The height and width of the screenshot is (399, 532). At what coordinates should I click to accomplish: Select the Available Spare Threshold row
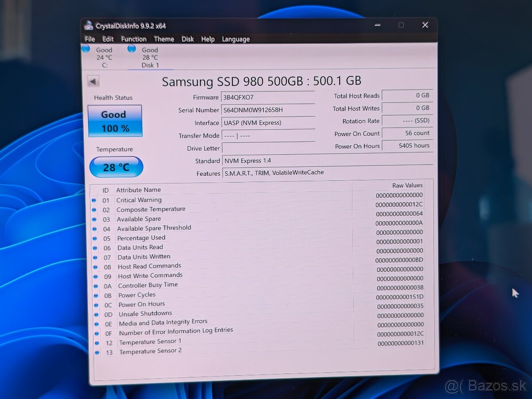258,226
